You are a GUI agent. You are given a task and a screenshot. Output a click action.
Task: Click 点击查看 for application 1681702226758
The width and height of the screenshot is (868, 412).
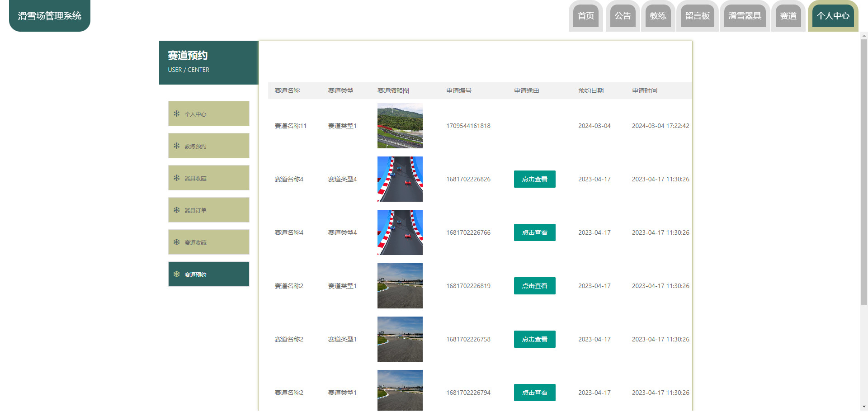pyautogui.click(x=534, y=339)
